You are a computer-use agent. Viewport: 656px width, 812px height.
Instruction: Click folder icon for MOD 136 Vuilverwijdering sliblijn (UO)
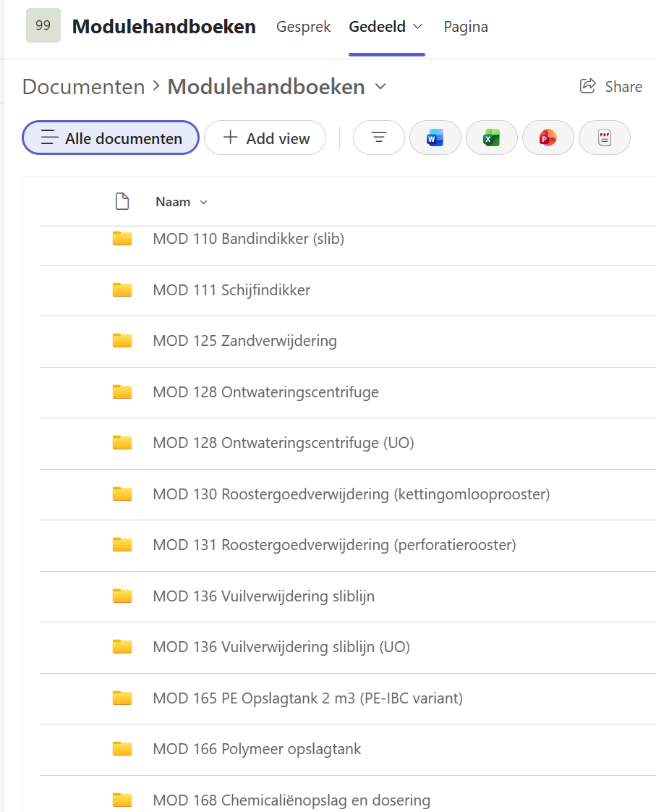pos(122,646)
